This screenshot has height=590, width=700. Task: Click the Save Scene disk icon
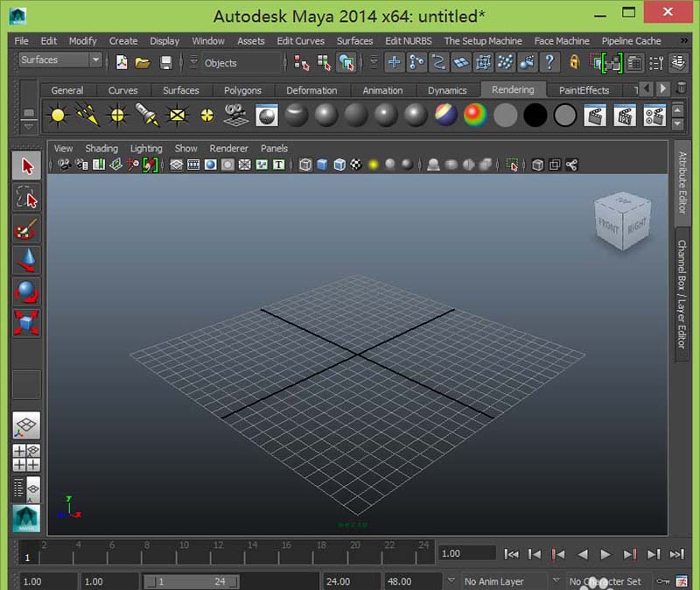pos(166,62)
